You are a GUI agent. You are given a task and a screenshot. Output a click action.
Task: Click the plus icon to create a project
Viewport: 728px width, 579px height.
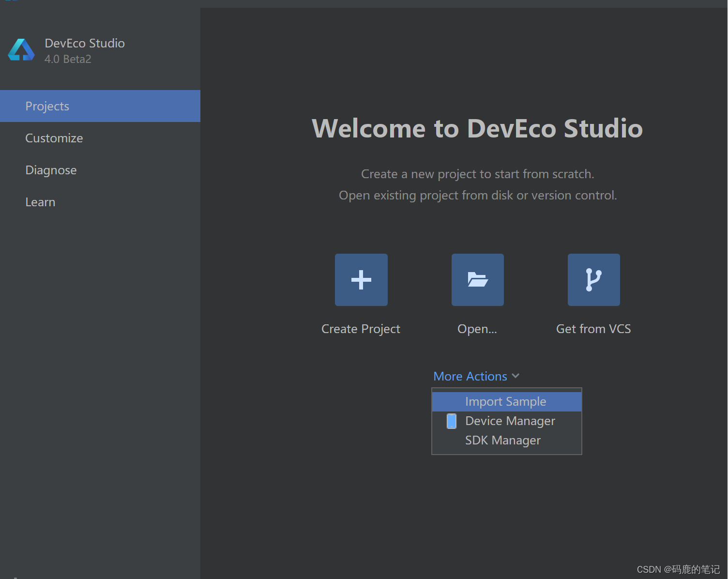coord(361,280)
